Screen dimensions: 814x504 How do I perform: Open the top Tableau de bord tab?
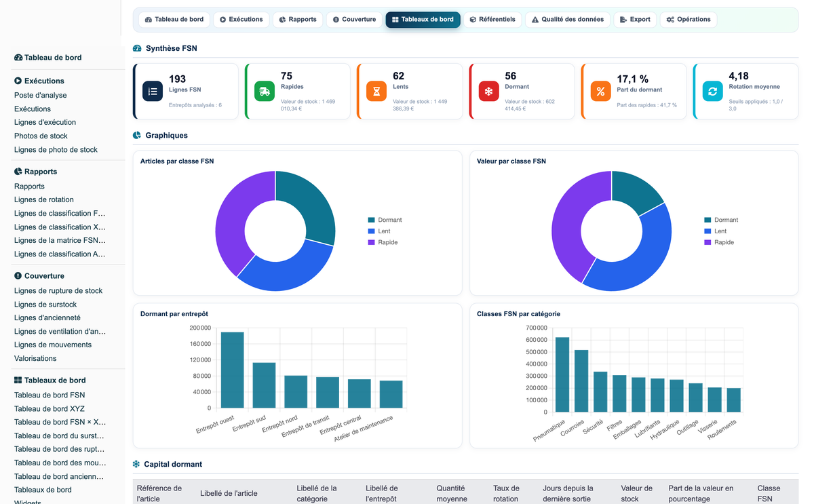pos(174,20)
